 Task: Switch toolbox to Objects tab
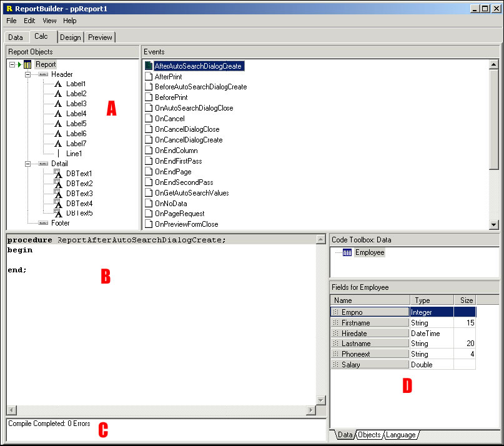click(369, 435)
